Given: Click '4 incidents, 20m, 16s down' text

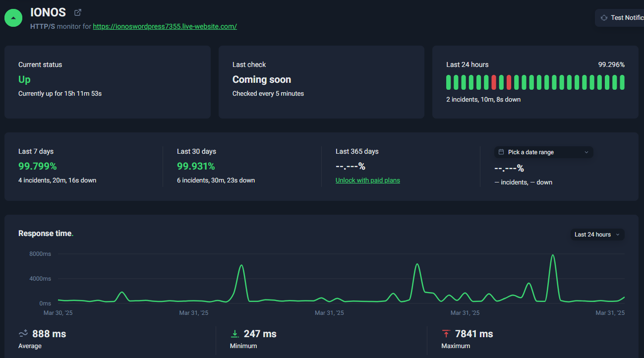Looking at the screenshot, I should pos(58,180).
